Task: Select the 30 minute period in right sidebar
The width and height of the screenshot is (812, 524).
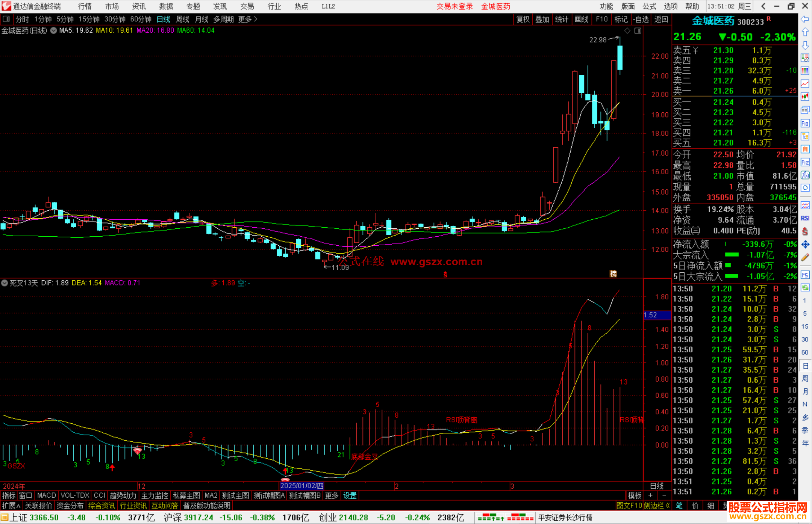Action: tap(805, 339)
